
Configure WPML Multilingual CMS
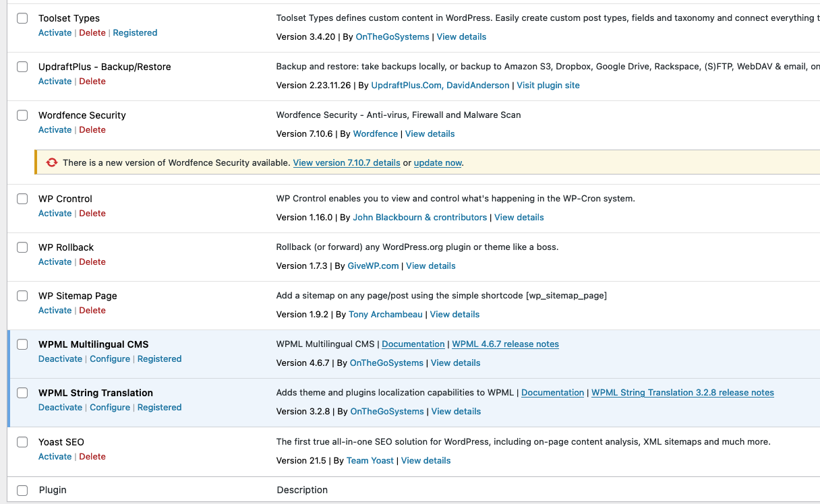pos(110,358)
